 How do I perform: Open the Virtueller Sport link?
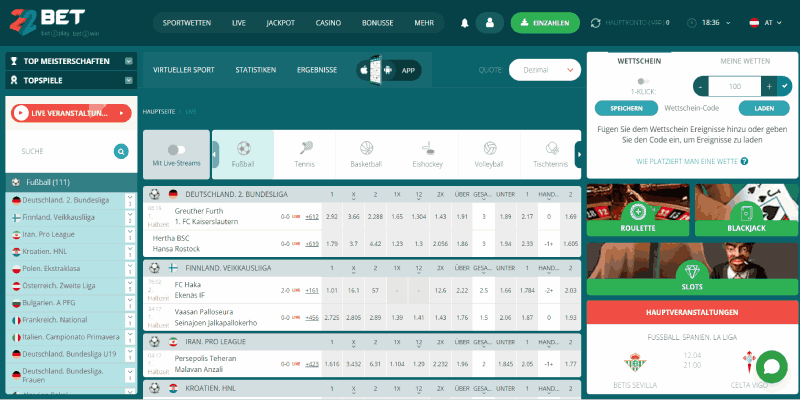pos(184,70)
